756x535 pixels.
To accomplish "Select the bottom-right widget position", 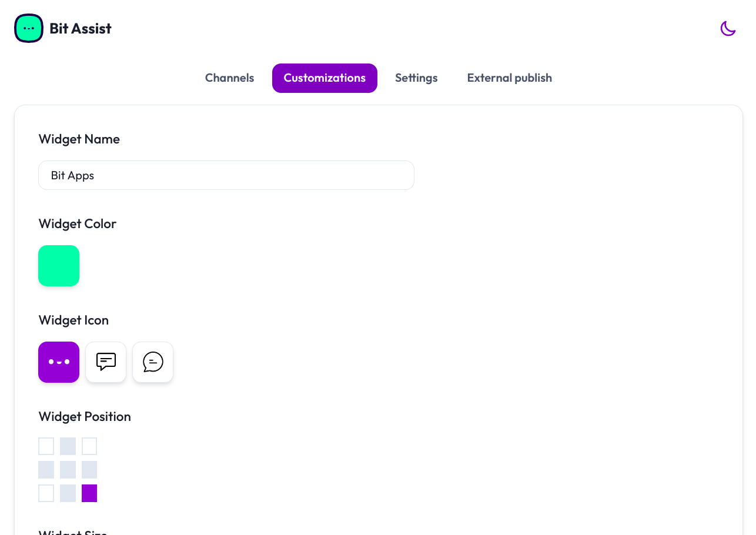I will (x=89, y=493).
